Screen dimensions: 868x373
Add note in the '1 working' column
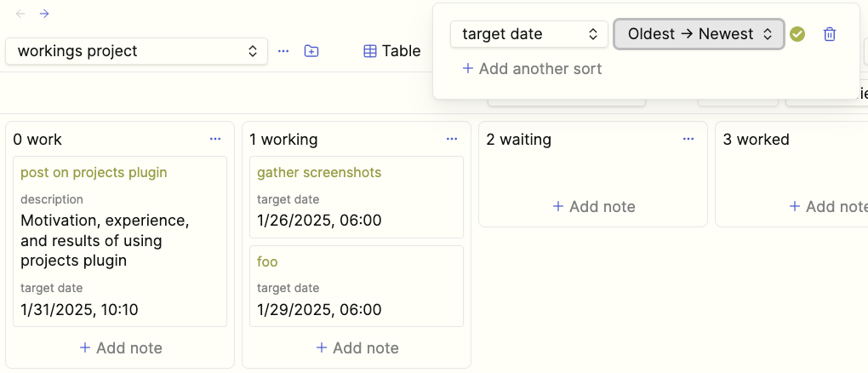pyautogui.click(x=357, y=347)
